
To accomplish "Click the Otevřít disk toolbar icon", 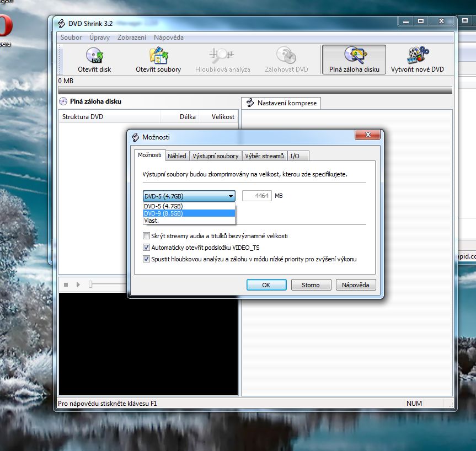I will [94, 55].
